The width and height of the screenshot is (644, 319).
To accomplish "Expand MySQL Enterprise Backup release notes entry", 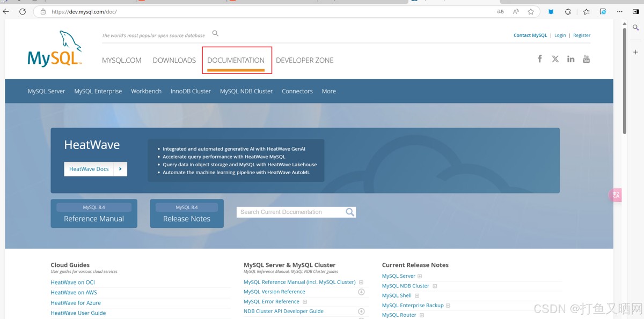I will 448,306.
